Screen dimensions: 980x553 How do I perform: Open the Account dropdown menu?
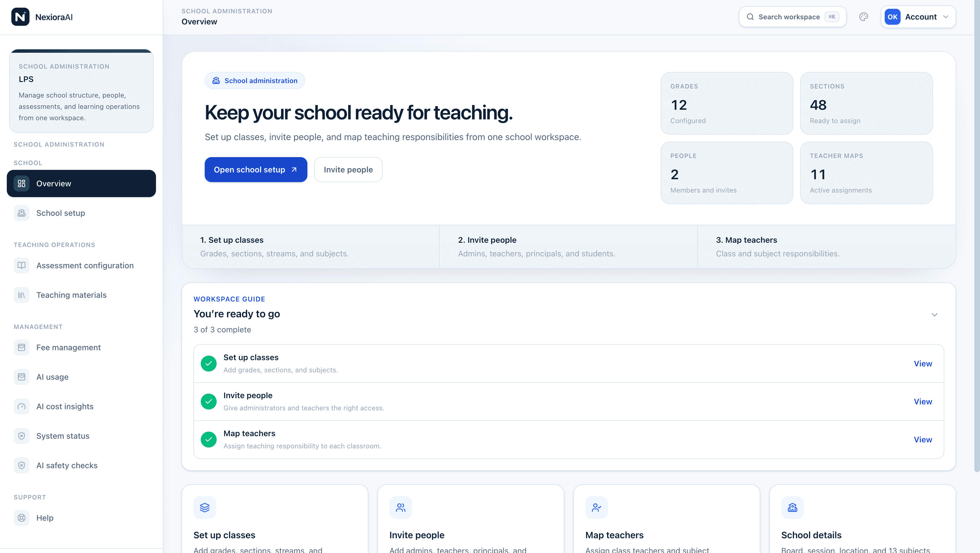[x=918, y=17]
